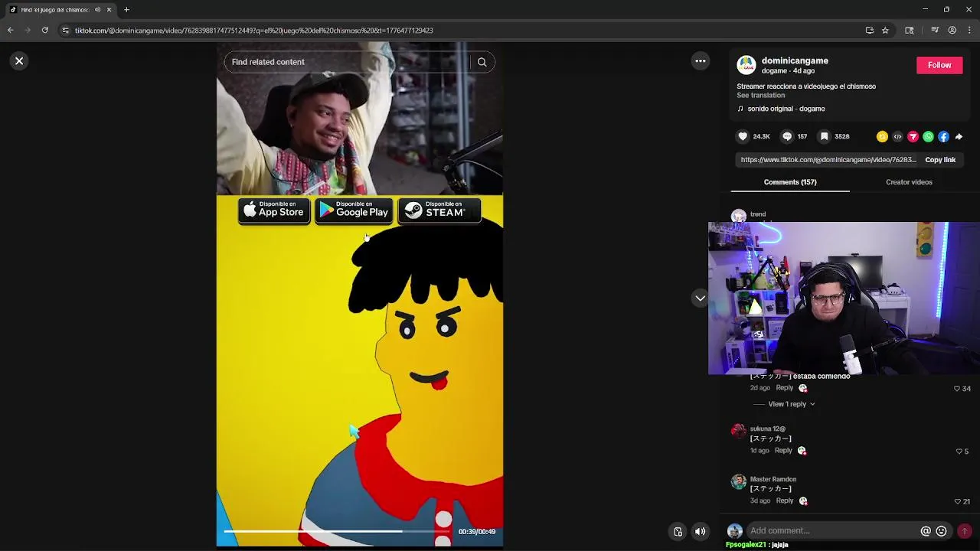
Task: Share video to Facebook
Action: click(943, 136)
